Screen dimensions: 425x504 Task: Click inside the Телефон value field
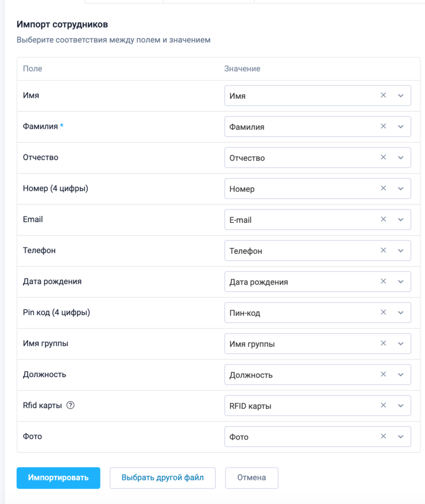[x=295, y=251]
